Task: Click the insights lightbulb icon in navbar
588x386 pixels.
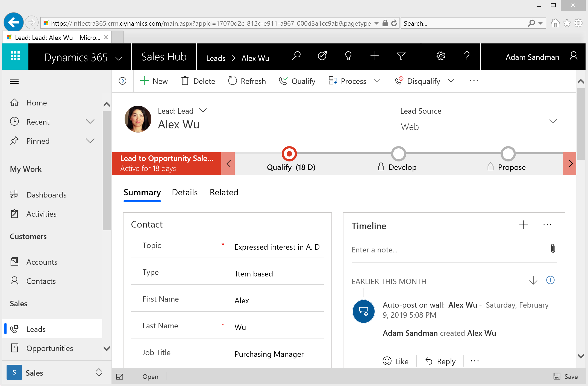Action: [x=348, y=56]
